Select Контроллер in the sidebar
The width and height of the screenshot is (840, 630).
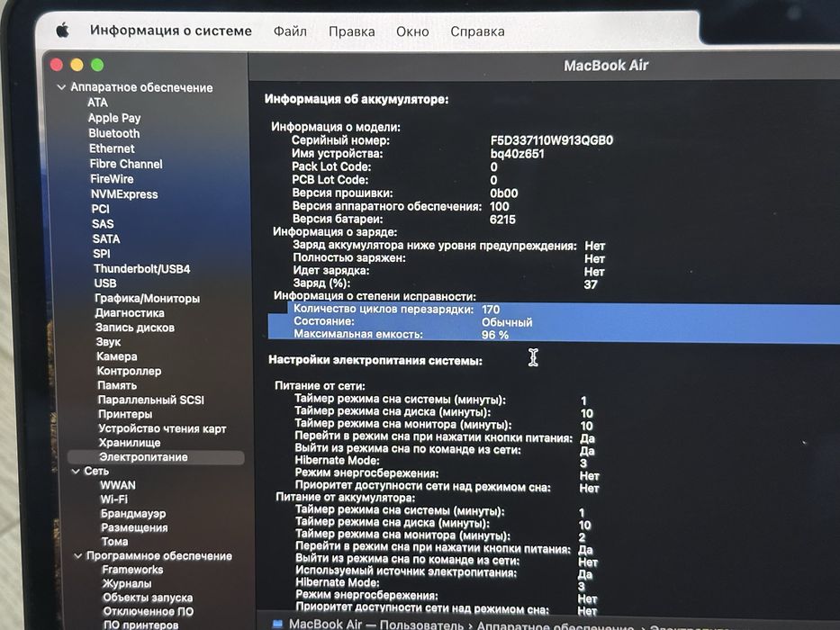click(129, 371)
